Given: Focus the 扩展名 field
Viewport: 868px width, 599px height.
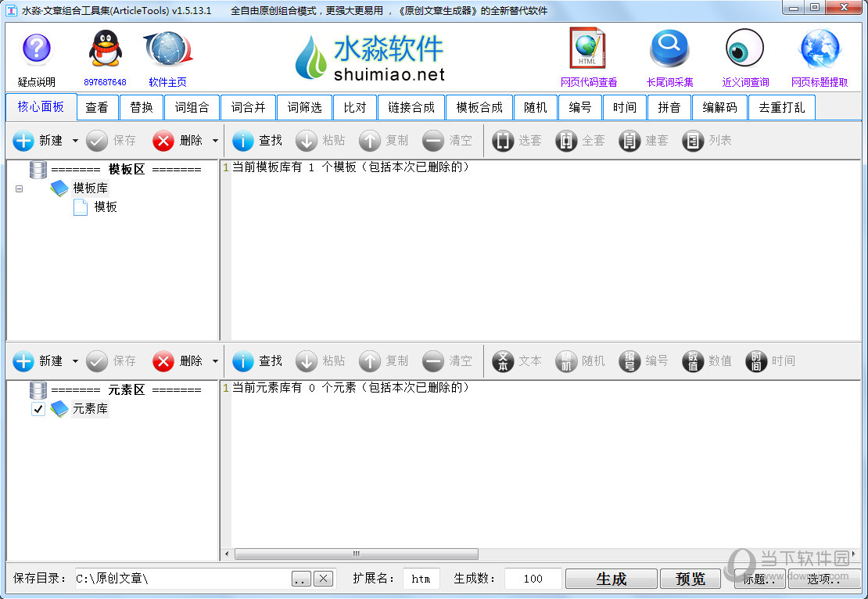Looking at the screenshot, I should (x=421, y=579).
